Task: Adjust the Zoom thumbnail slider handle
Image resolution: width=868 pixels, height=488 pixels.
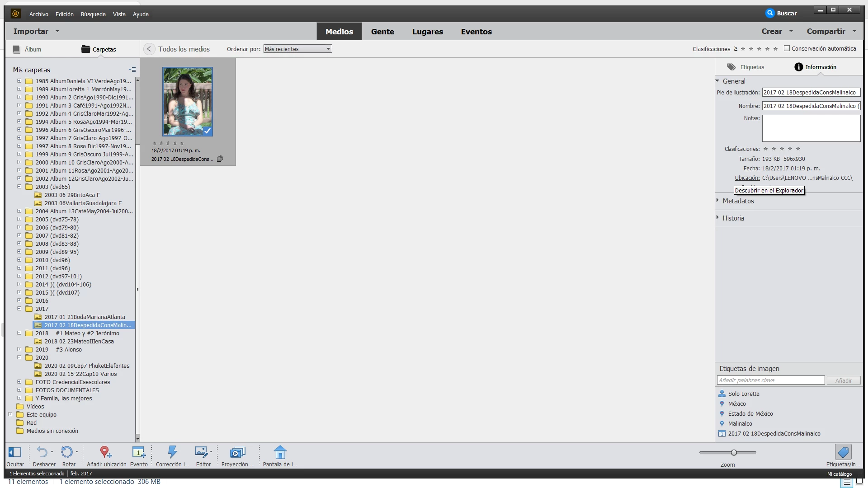Action: [x=734, y=452]
